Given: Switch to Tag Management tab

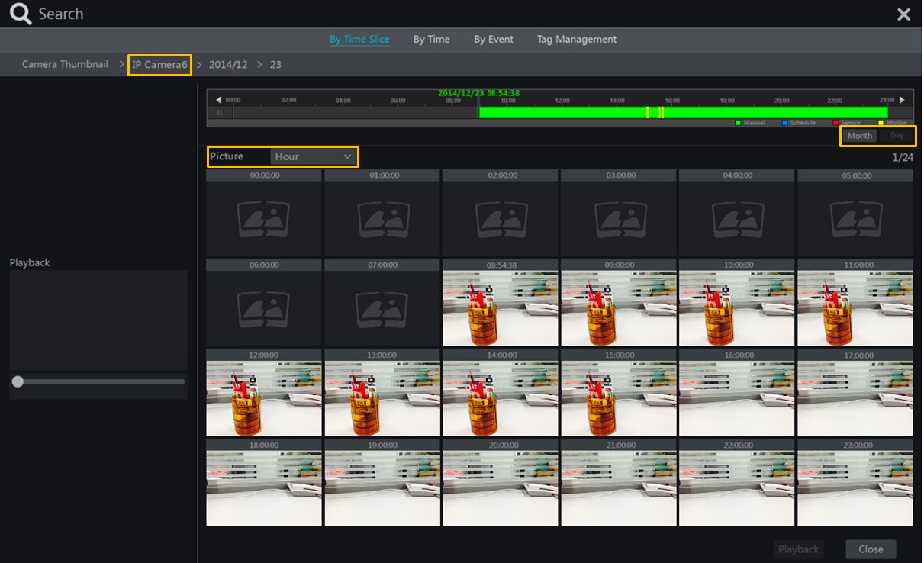Looking at the screenshot, I should (x=576, y=39).
